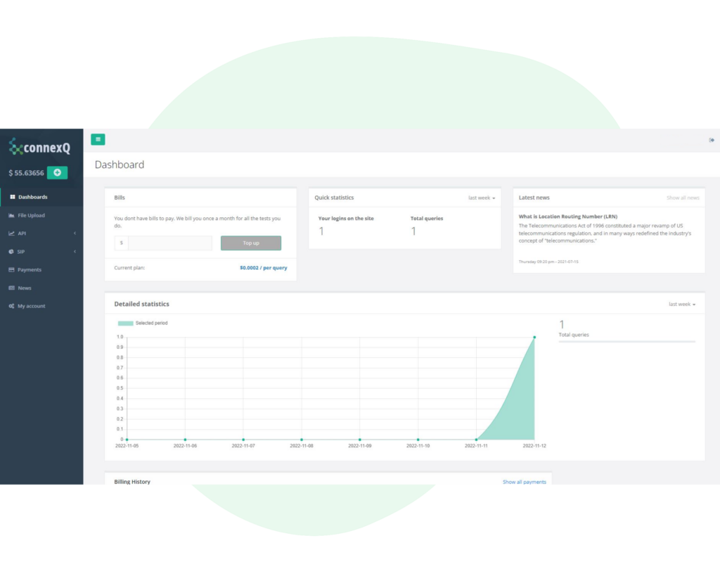This screenshot has height=588, width=720.
Task: Click the My account gears icon
Action: (x=13, y=306)
